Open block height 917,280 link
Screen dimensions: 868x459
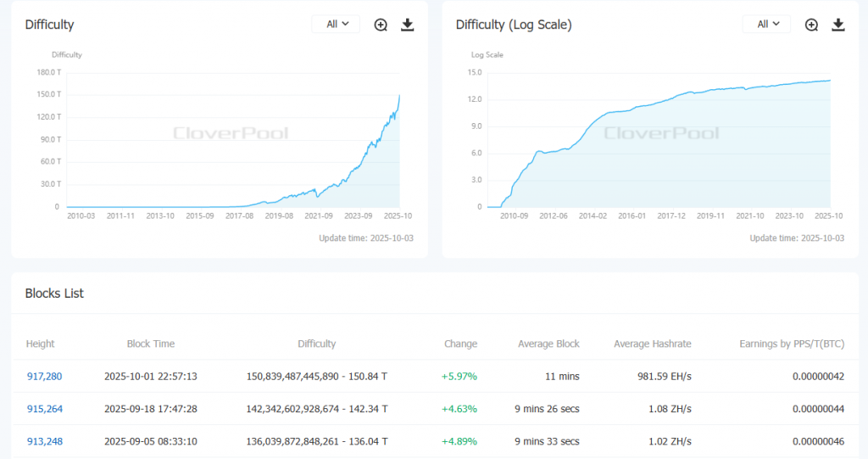[x=44, y=377]
